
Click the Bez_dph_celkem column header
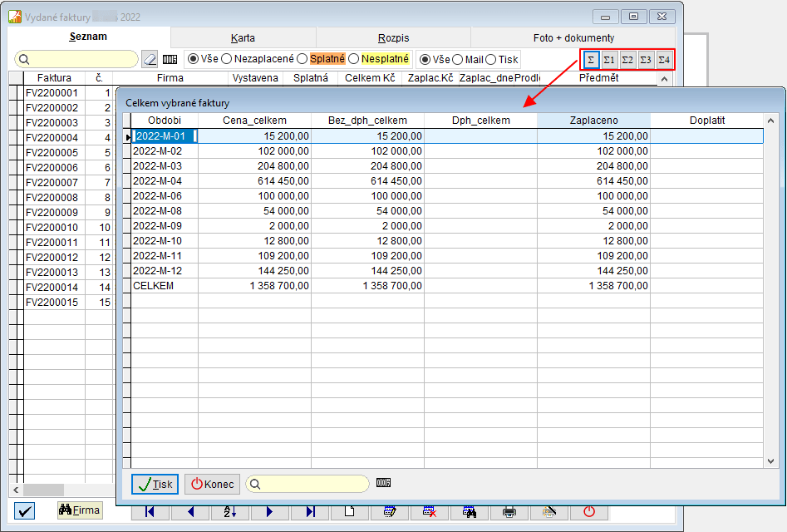pos(368,121)
